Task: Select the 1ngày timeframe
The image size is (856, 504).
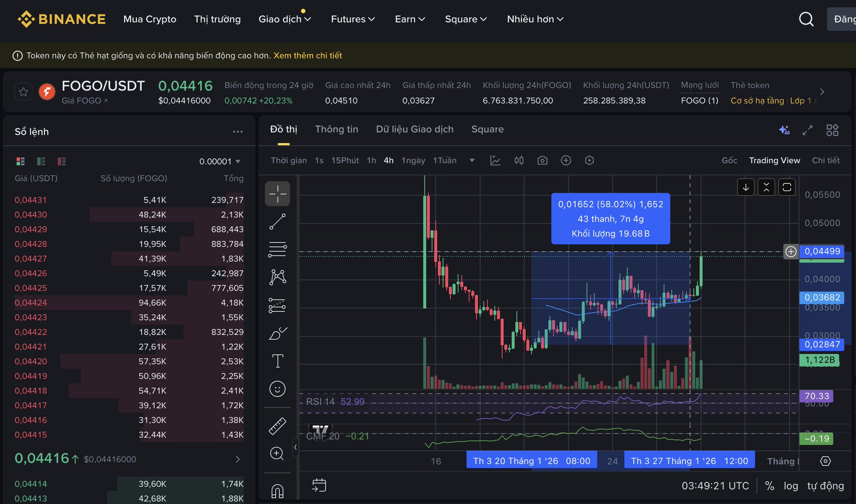Action: click(x=413, y=160)
